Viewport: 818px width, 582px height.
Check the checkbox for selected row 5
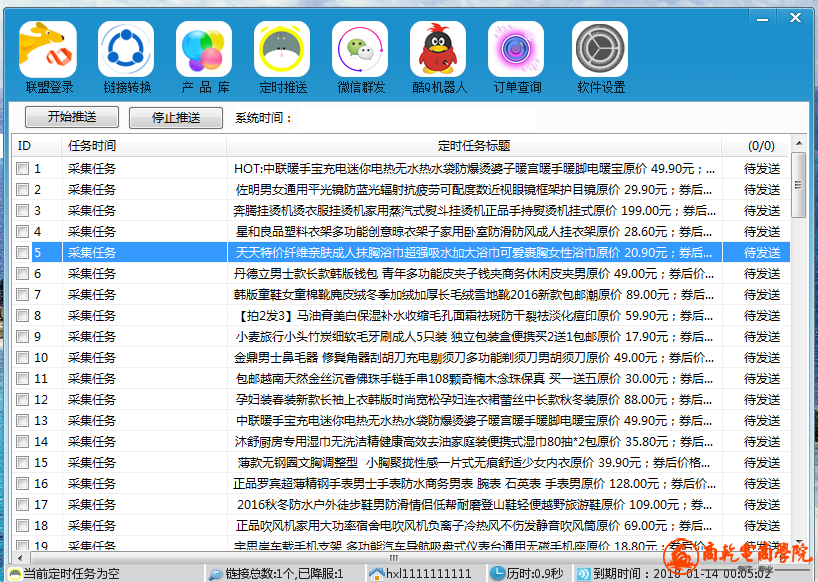pyautogui.click(x=22, y=252)
